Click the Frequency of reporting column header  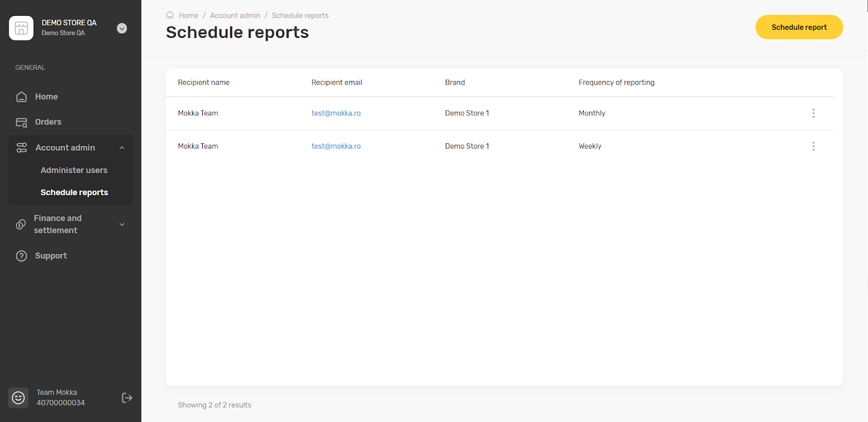(x=616, y=82)
